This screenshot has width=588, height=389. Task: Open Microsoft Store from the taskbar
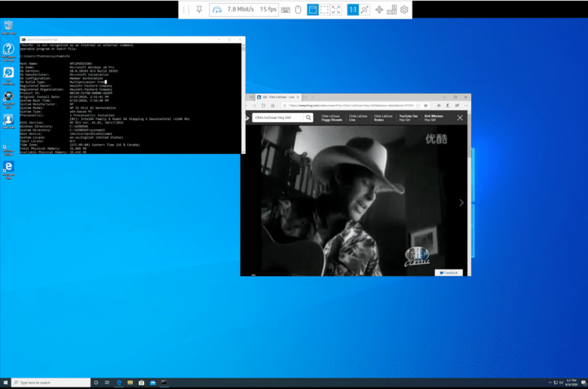pos(142,383)
